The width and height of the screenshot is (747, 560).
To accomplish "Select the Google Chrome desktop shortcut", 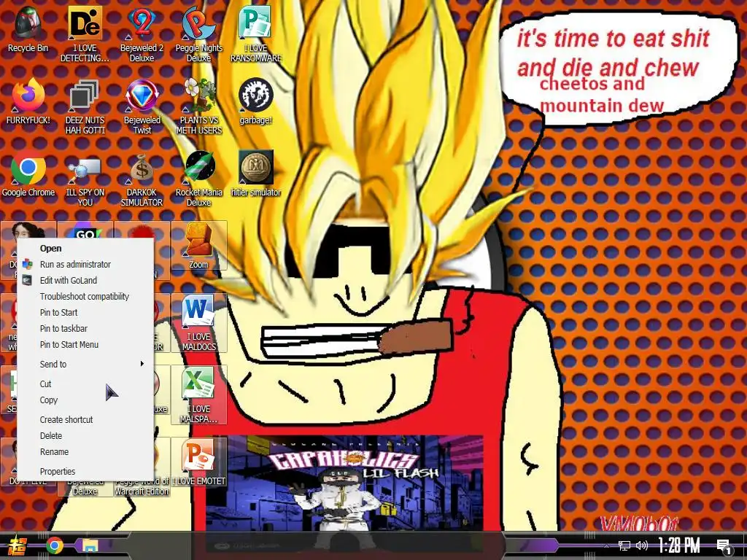I will [x=28, y=174].
